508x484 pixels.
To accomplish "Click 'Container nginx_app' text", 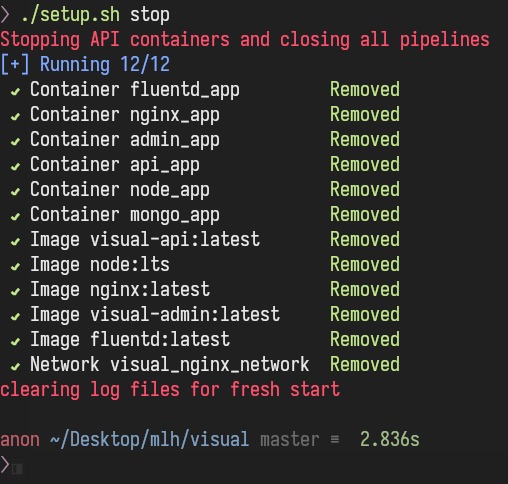I will tap(125, 115).
